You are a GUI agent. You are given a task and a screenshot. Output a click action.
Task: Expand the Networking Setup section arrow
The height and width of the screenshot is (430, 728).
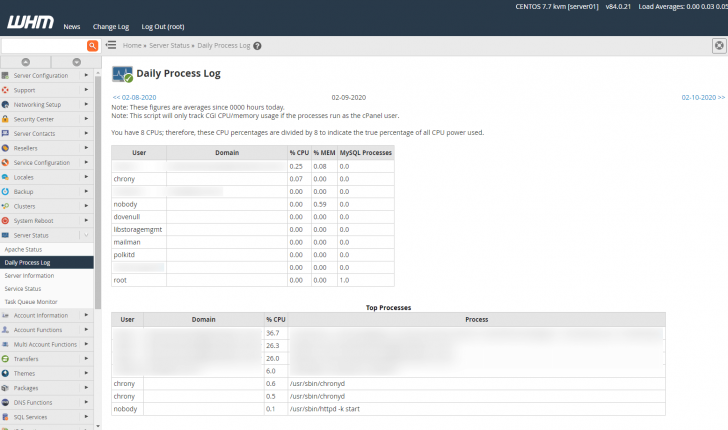point(86,105)
